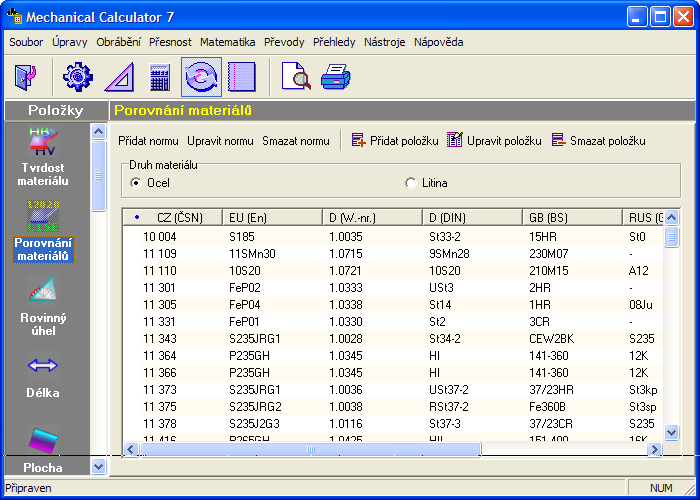Select row 11 110
This screenshot has height=500, width=700.
pyautogui.click(x=393, y=271)
